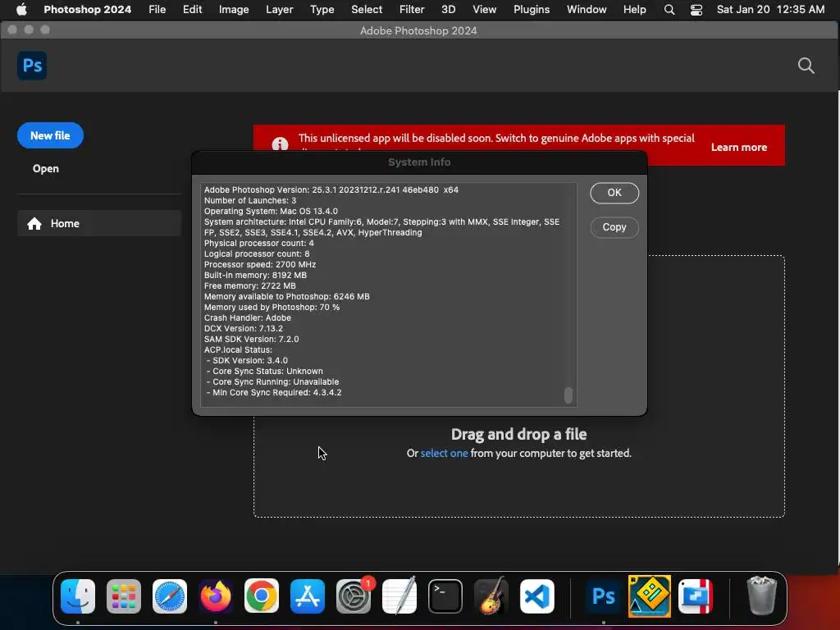The height and width of the screenshot is (630, 840).
Task: Open the App Store dock icon
Action: pos(308,596)
